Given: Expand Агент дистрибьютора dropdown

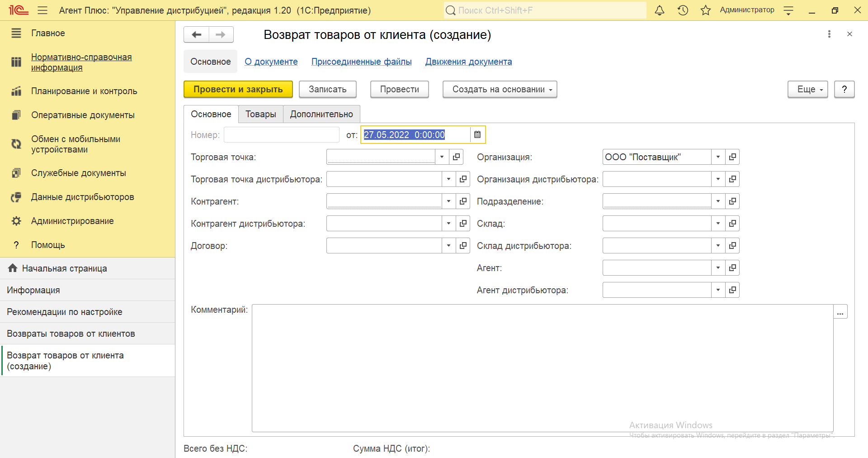Looking at the screenshot, I should (x=718, y=290).
